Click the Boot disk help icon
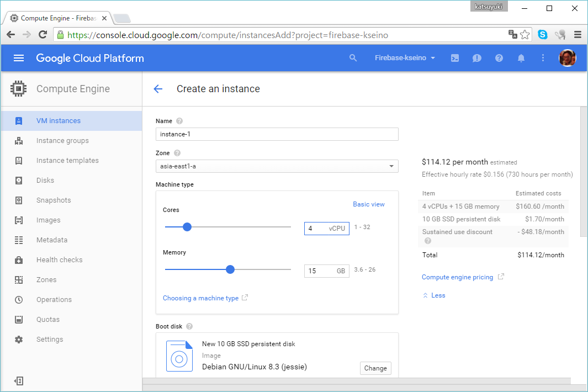The image size is (588, 392). 189,326
